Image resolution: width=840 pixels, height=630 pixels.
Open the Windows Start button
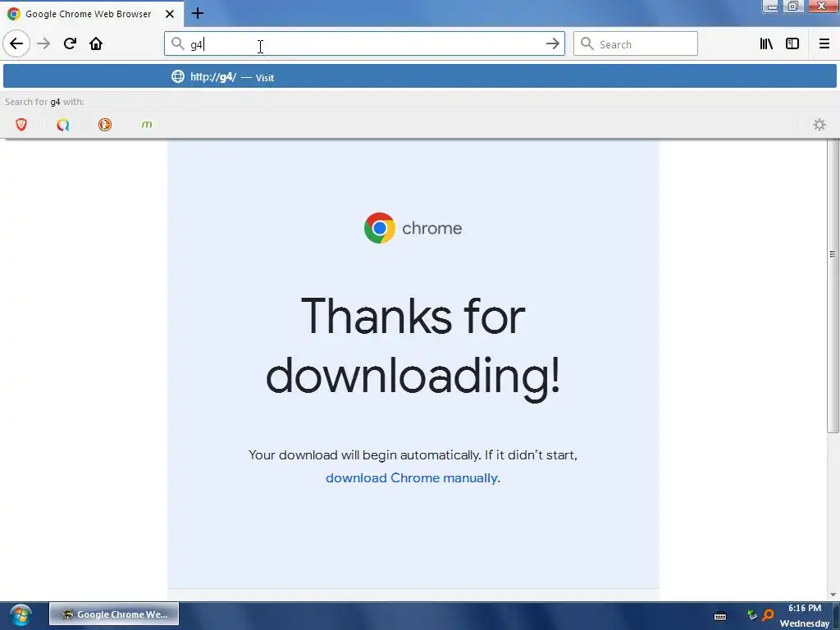pyautogui.click(x=21, y=614)
